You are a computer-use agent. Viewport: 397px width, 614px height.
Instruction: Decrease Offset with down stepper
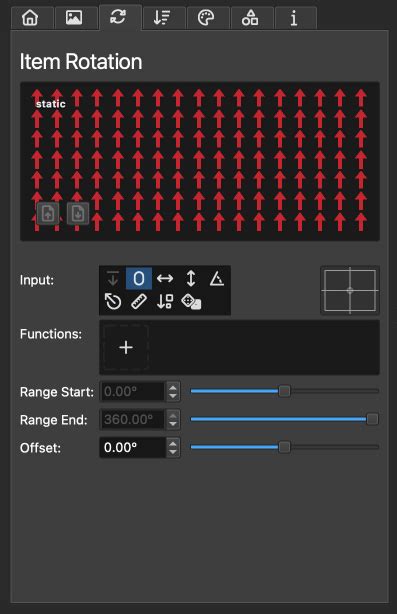173,452
